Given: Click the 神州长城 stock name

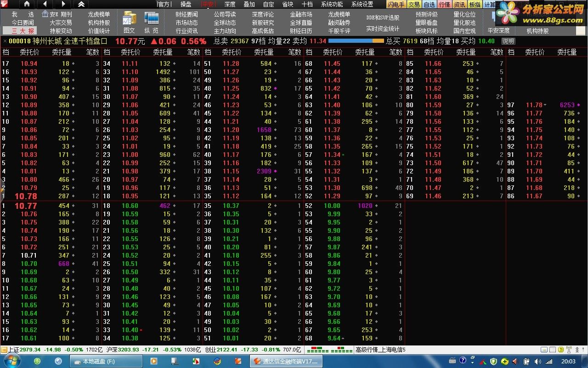Looking at the screenshot, I should 47,41.
